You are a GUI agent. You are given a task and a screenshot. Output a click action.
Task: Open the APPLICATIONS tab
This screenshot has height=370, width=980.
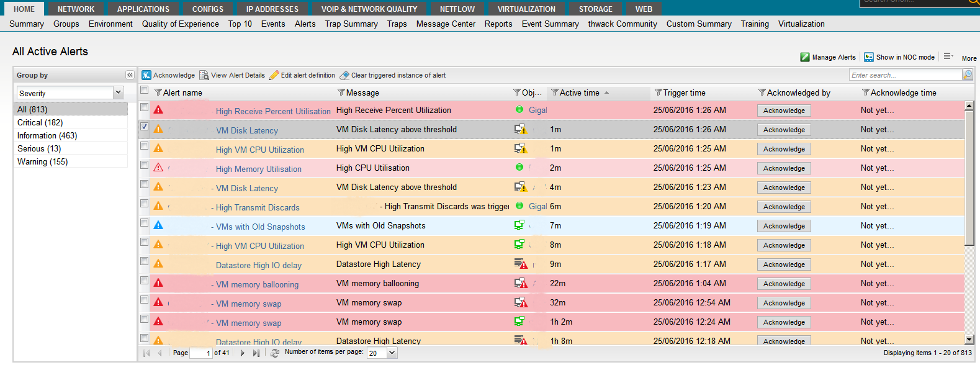143,9
